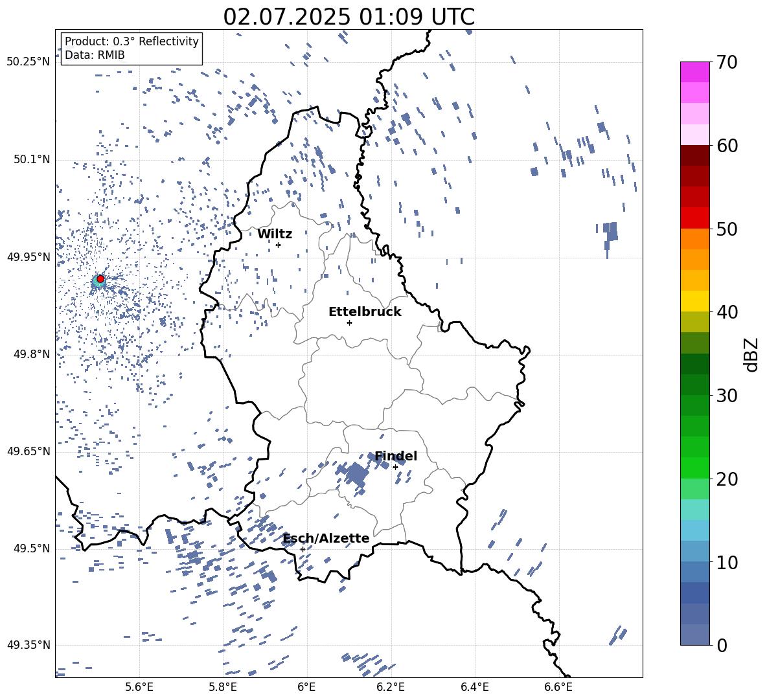Click the longitude label 6°E

(306, 687)
